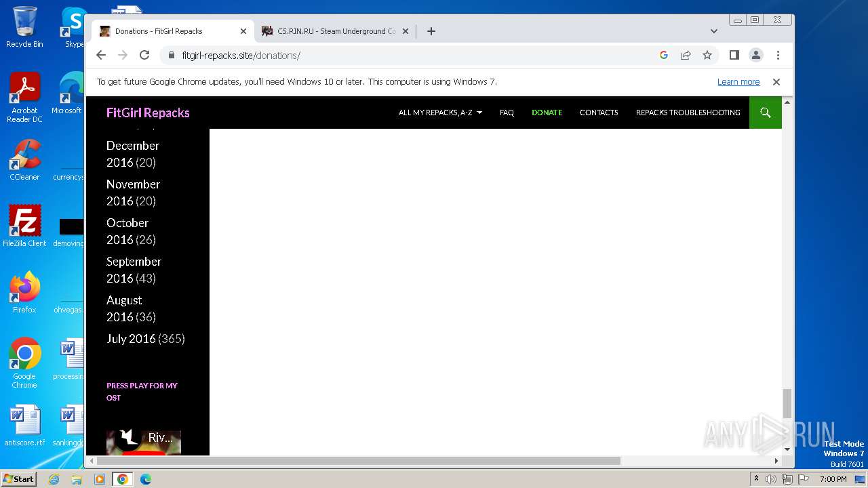Open a new Chrome tab
Viewport: 868px width, 488px height.
[x=431, y=31]
